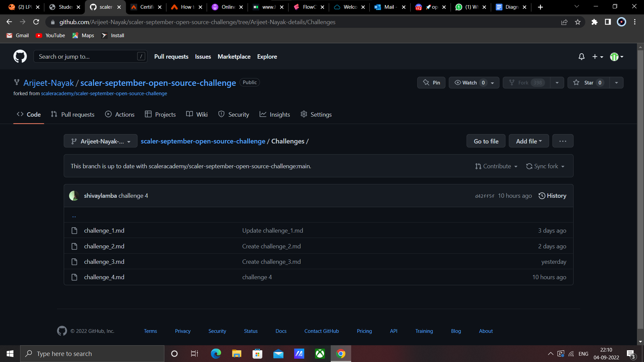Switch to the Pull requests tab
The width and height of the screenshot is (644, 362).
[x=72, y=114]
